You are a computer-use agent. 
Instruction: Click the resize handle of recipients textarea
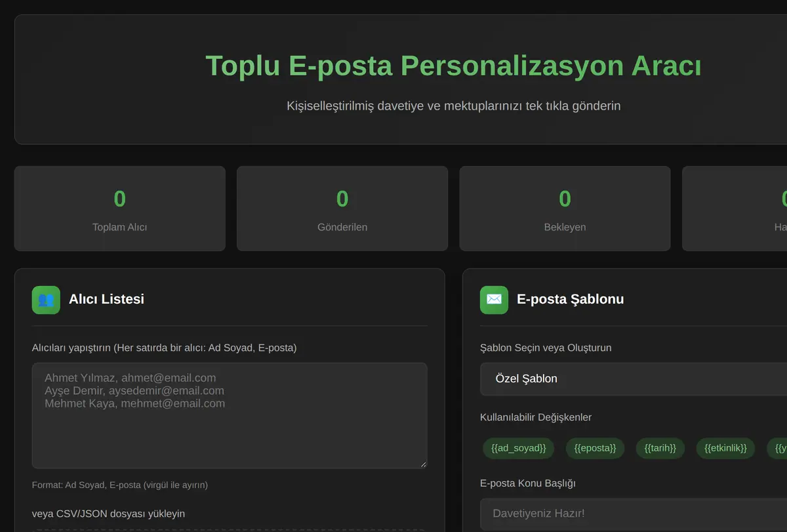click(423, 464)
